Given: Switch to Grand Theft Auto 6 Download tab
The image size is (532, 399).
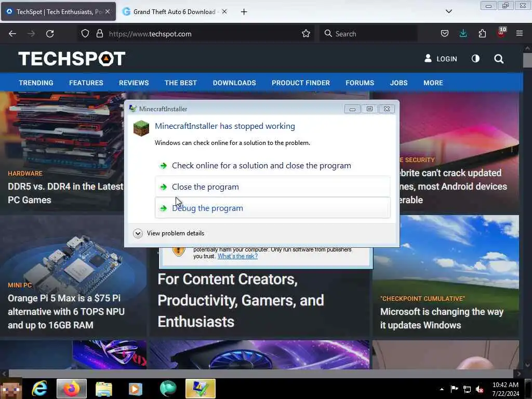Looking at the screenshot, I should pyautogui.click(x=174, y=12).
